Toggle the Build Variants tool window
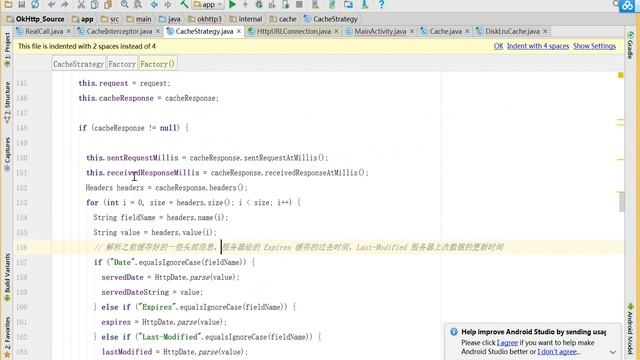This screenshot has height=360, width=640. pyautogui.click(x=7, y=278)
